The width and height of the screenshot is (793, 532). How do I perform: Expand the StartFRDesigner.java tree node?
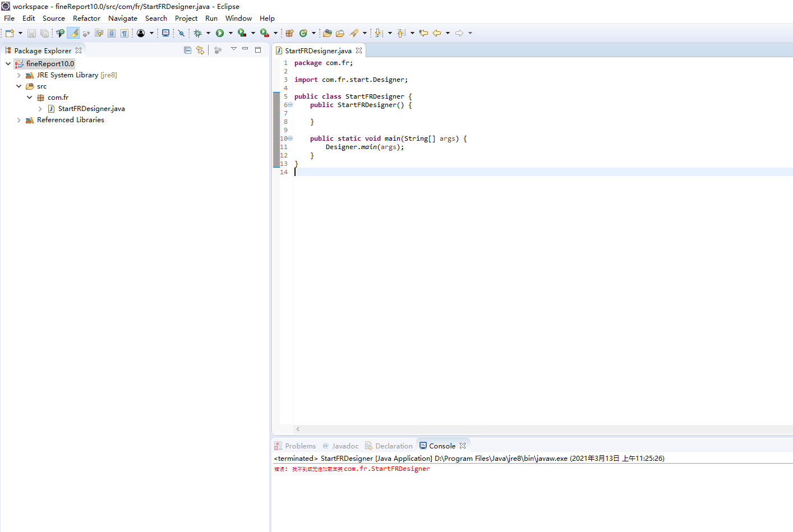(40, 109)
